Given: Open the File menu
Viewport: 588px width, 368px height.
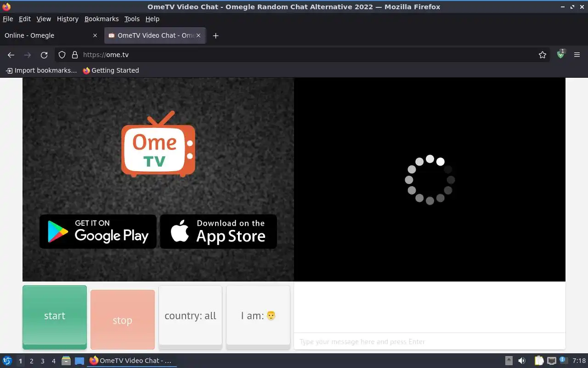Looking at the screenshot, I should point(8,19).
